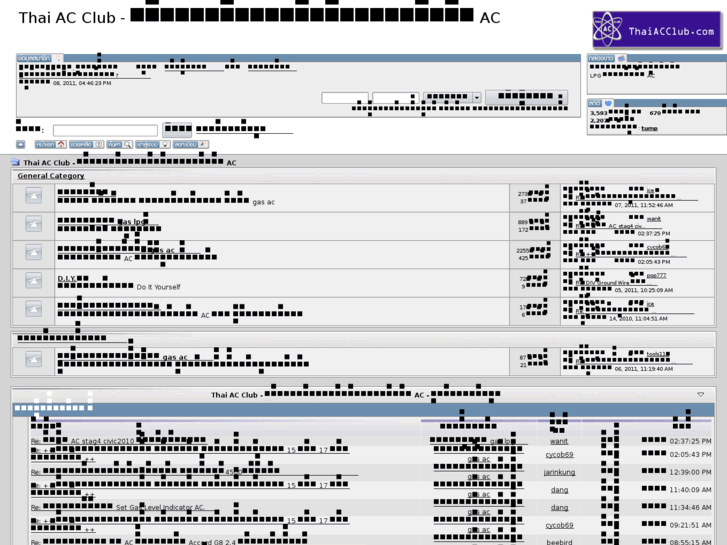The width and height of the screenshot is (727, 545).
Task: Open the General Category link
Action: 51,176
